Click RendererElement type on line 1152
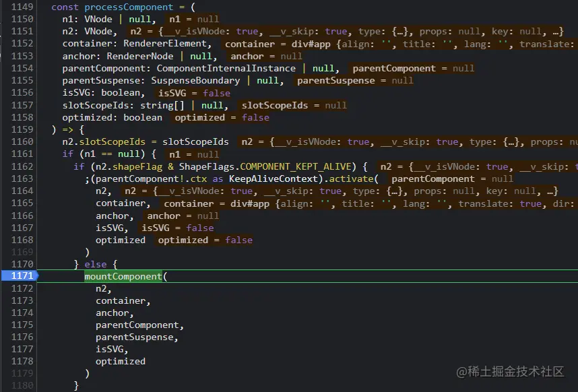The height and width of the screenshot is (392, 578). click(x=165, y=44)
